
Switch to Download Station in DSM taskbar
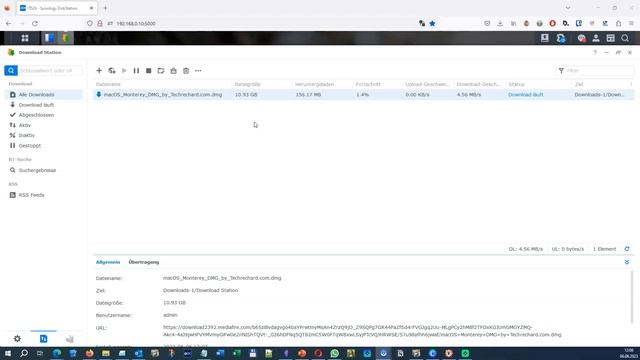click(66, 38)
